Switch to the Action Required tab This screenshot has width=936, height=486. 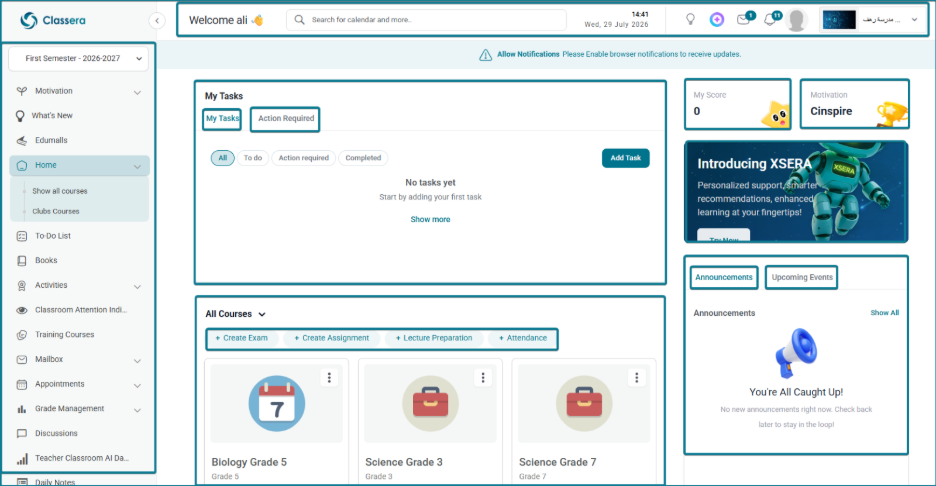click(x=285, y=119)
